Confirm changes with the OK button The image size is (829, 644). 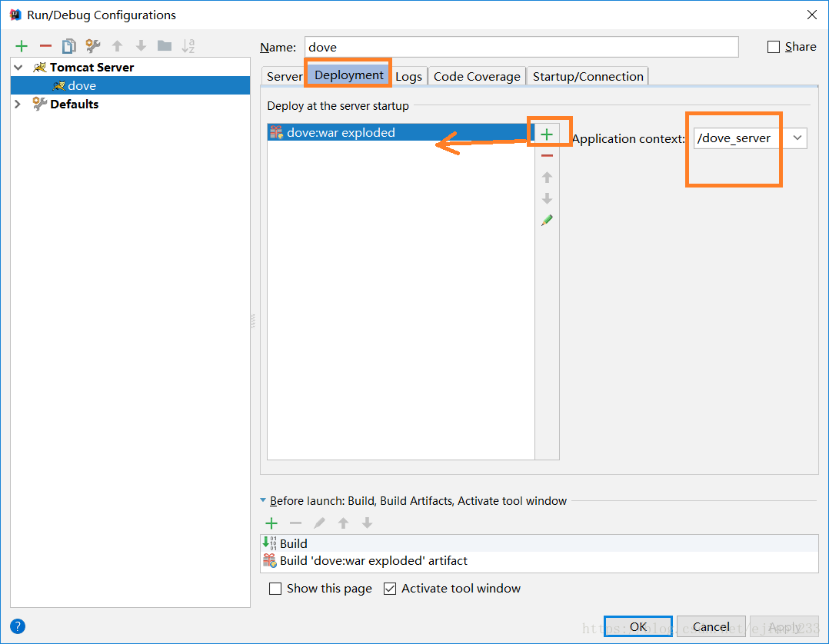coord(638,626)
